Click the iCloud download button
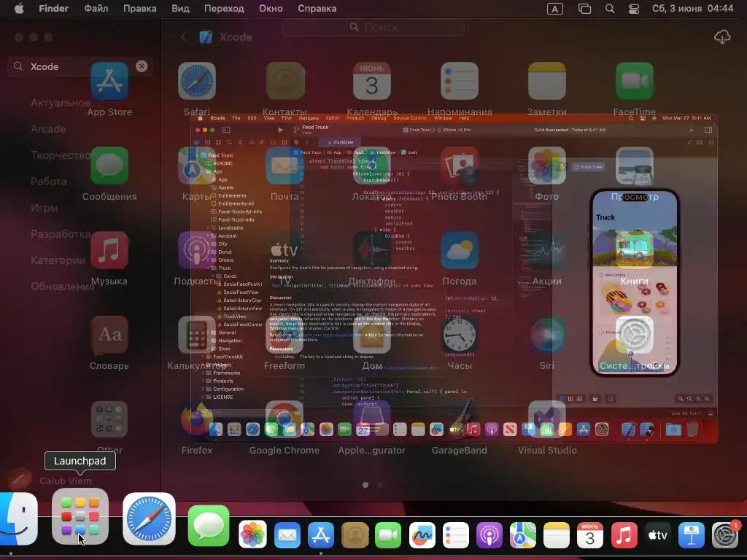This screenshot has height=560, width=747. pos(722,37)
